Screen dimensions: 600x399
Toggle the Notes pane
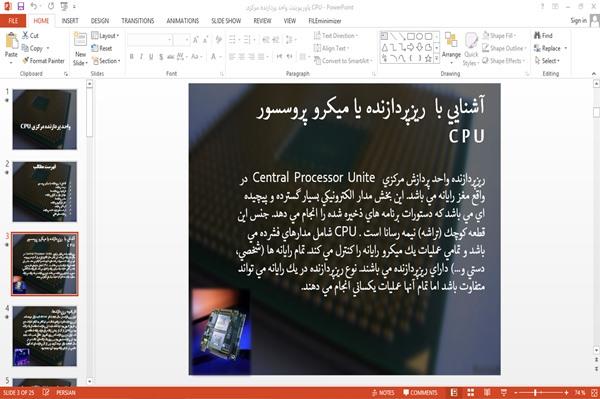(x=383, y=392)
